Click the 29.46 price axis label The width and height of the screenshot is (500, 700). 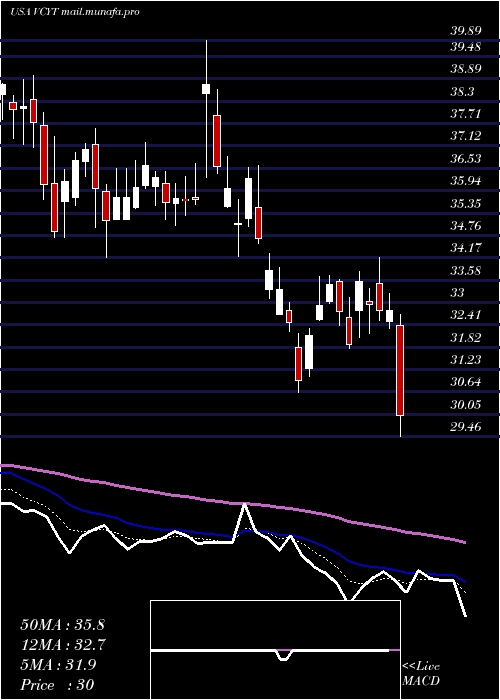click(465, 427)
